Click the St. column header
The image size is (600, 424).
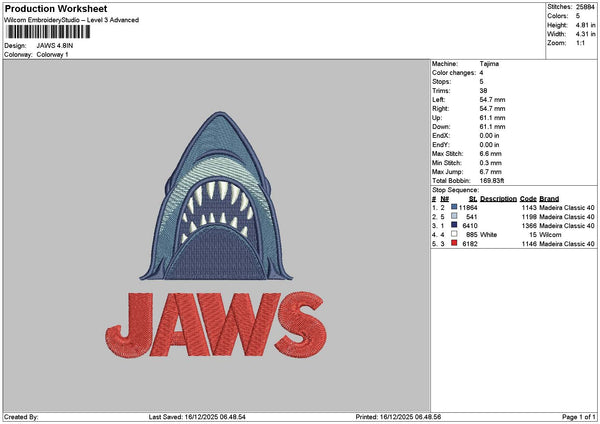[x=472, y=198]
